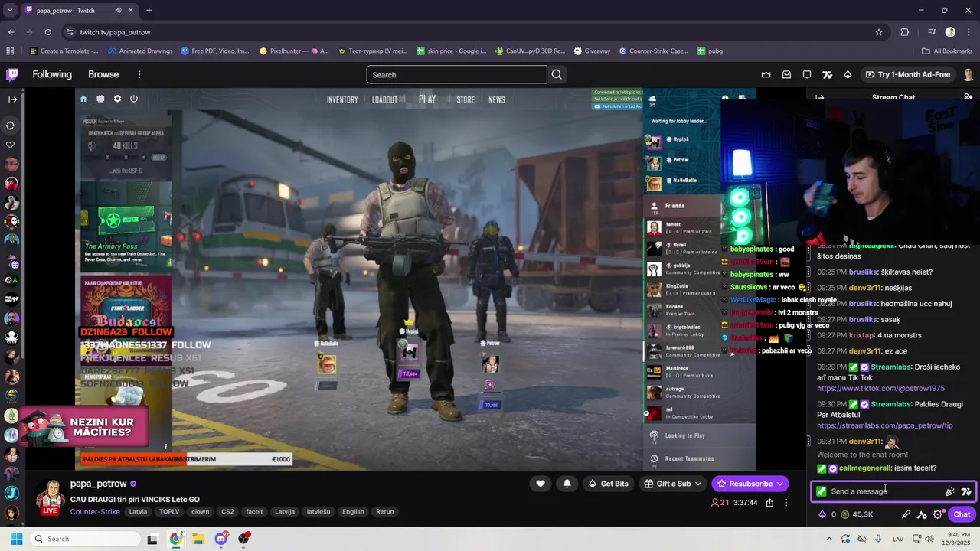Select the Rerun stream tag
The width and height of the screenshot is (980, 551).
click(x=384, y=512)
